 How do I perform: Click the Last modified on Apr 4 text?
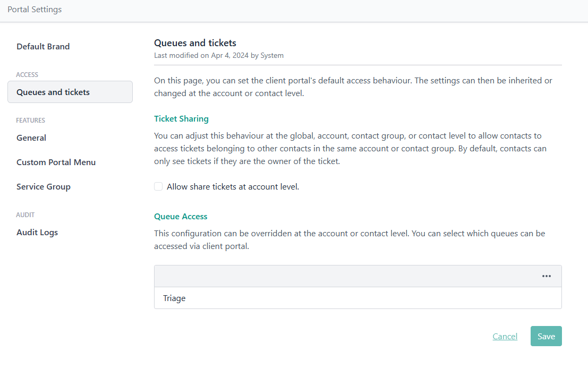[x=218, y=55]
